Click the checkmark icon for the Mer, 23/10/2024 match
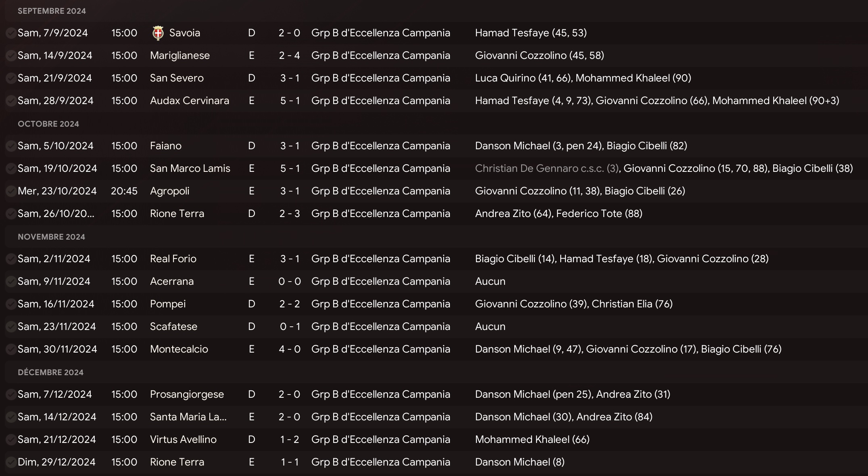Viewport: 868px width, 476px height. [x=11, y=191]
